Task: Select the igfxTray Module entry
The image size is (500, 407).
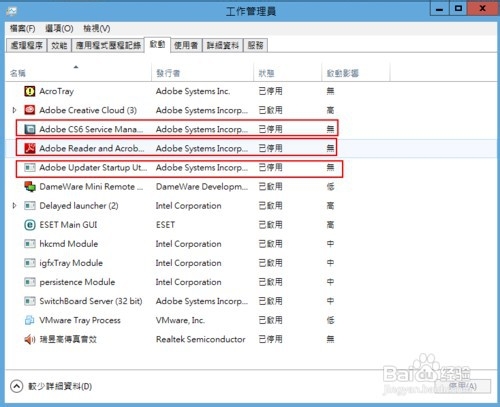Action: click(71, 263)
